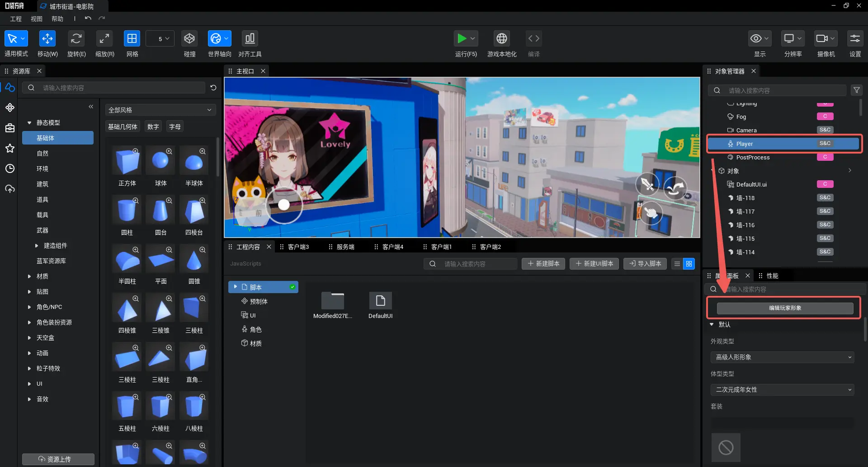Open the 显示 eye display options
This screenshot has width=868, height=467.
point(759,39)
